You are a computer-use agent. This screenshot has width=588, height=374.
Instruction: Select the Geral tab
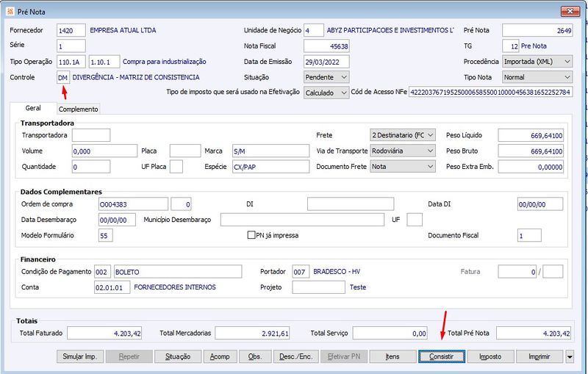coord(33,108)
